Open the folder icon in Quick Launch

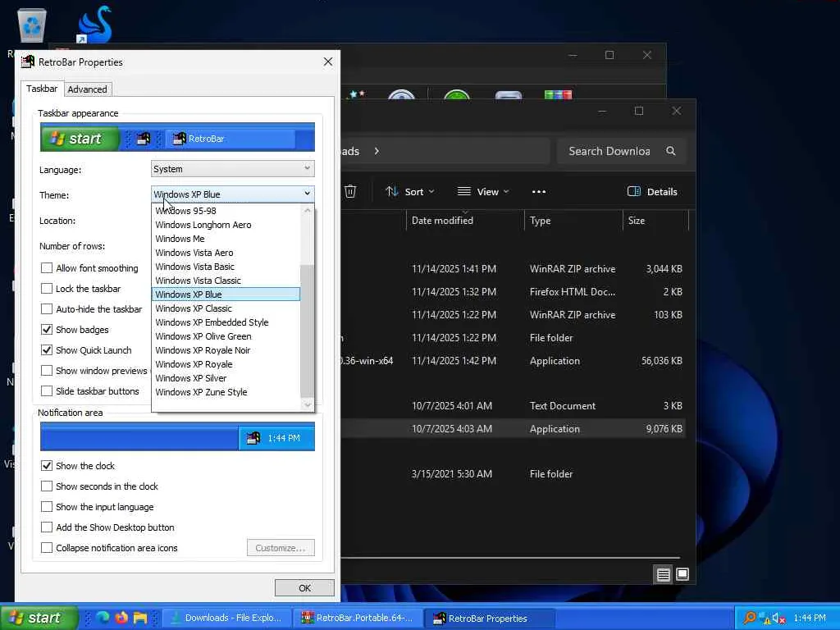click(140, 618)
